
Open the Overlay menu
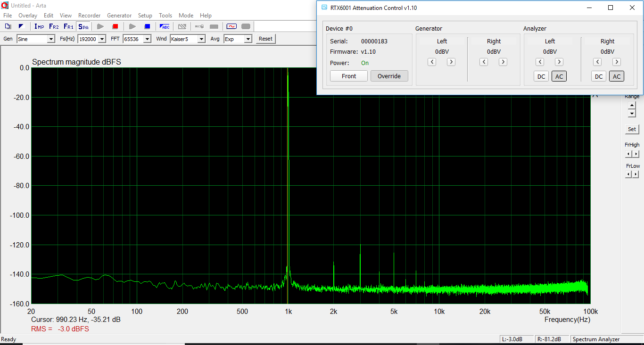coord(28,16)
